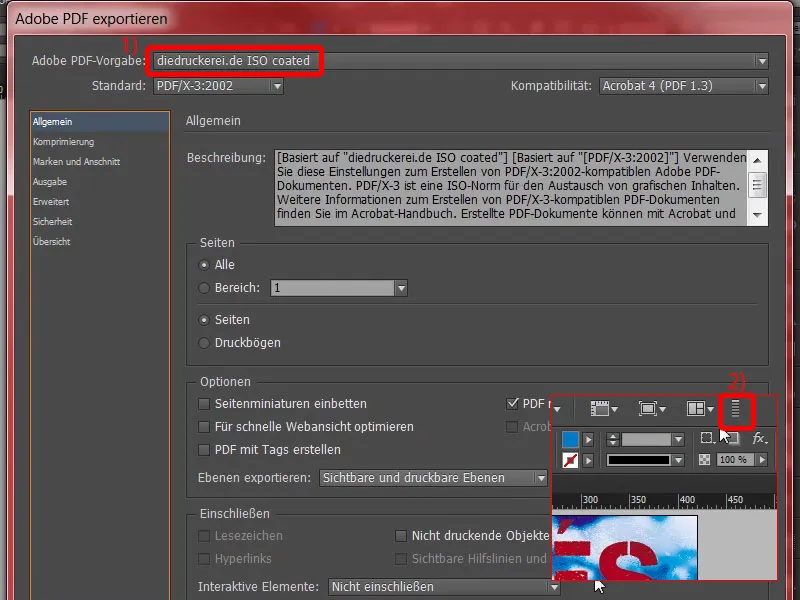Viewport: 800px width, 600px height.
Task: Open the Kompatibilität Acrobat 4 dropdown
Action: tap(684, 86)
